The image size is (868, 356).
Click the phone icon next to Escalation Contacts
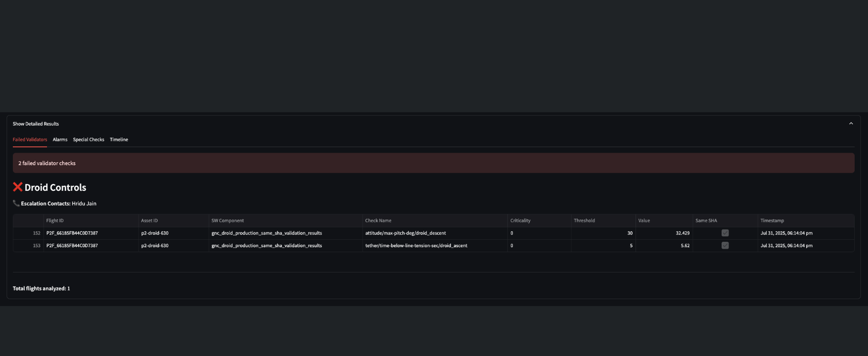[x=16, y=203]
